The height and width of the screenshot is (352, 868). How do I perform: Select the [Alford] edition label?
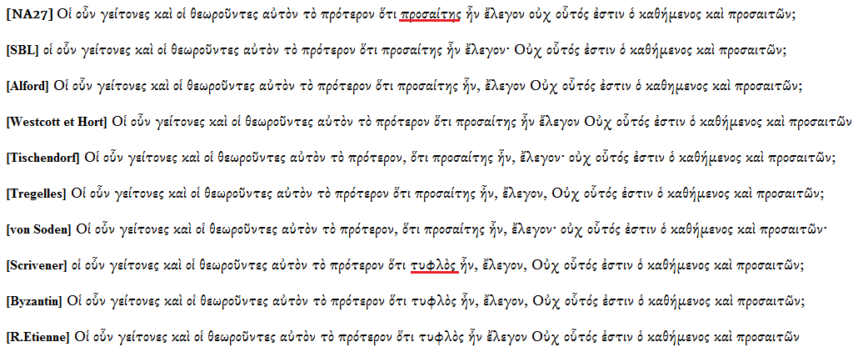coord(27,86)
